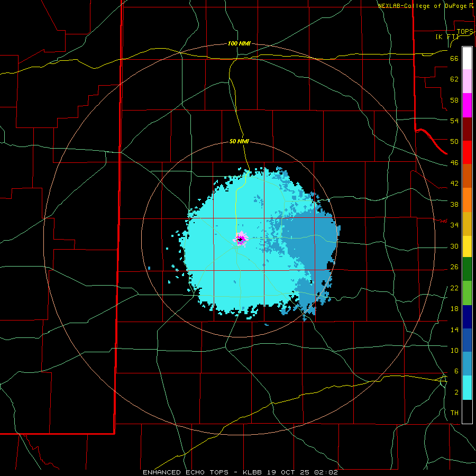This screenshot has width=476, height=476.
Task: Click the black TH threshold swatch
Action: [x=467, y=411]
